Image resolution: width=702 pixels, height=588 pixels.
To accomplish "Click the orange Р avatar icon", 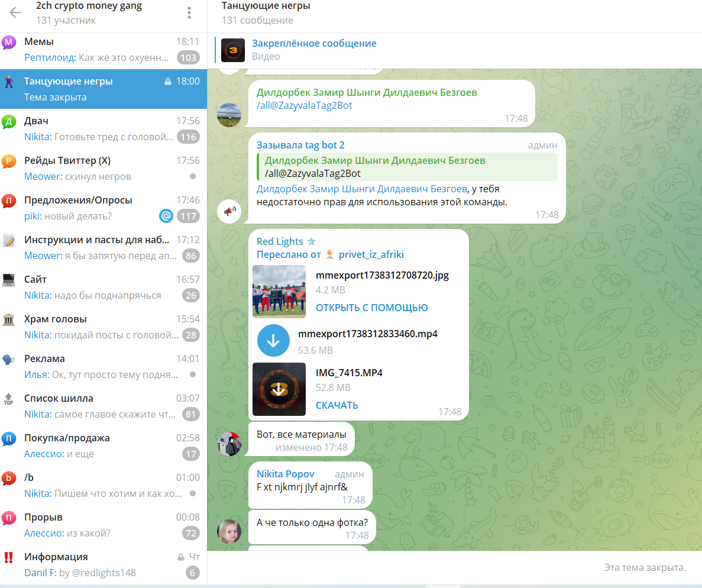I will tap(9, 161).
